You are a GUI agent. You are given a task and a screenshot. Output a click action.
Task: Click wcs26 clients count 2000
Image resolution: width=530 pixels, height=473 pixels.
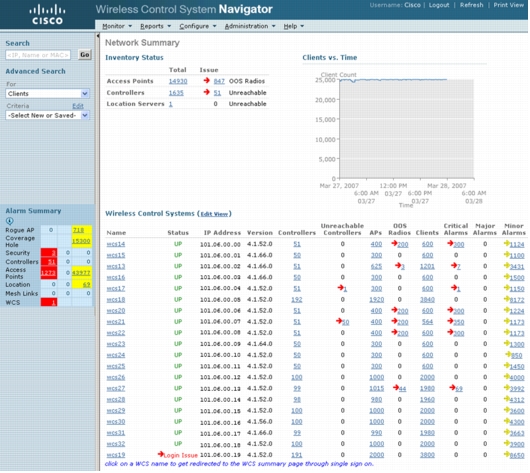[x=427, y=378]
